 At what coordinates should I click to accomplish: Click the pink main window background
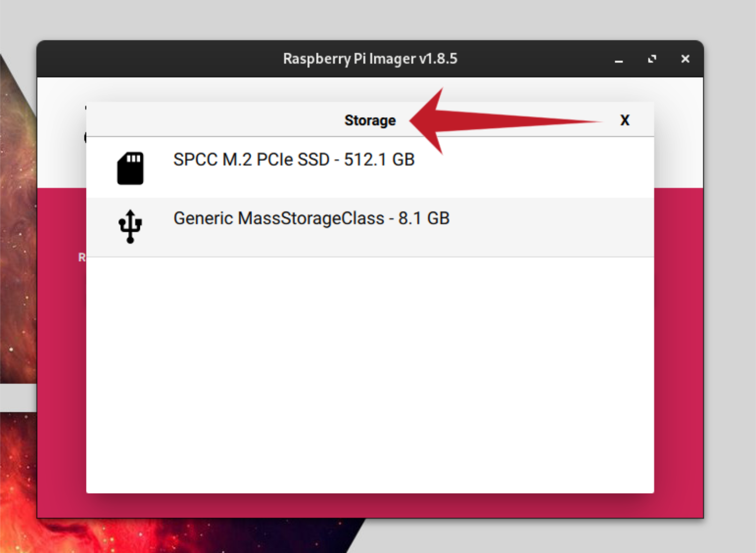coord(61,358)
